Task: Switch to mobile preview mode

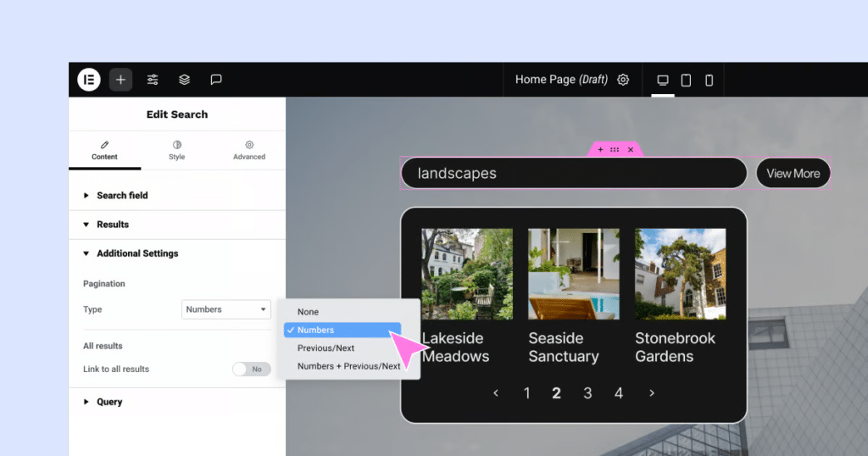Action: [709, 81]
